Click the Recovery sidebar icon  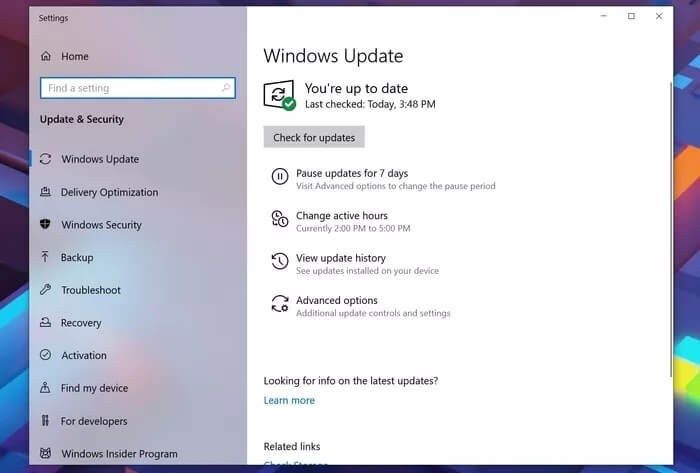46,322
